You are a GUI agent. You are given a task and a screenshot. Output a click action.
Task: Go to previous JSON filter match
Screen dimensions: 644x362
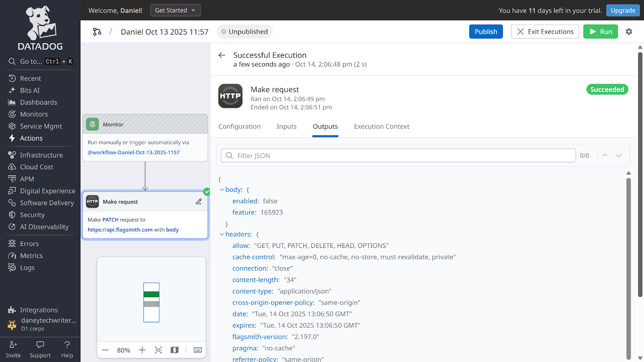[605, 155]
